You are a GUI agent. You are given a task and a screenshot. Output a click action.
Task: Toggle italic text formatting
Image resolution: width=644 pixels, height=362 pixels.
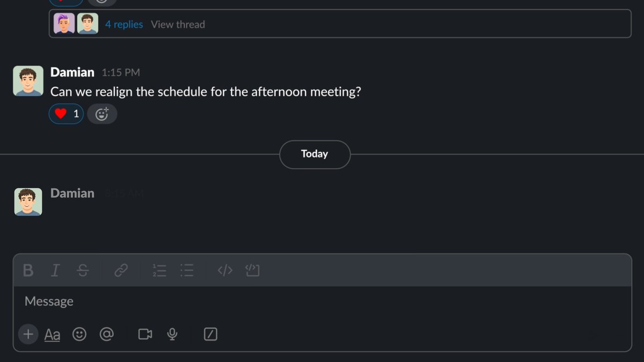click(55, 271)
